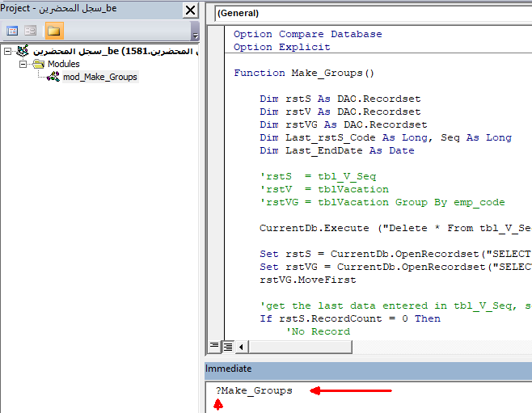This screenshot has height=413, width=532.
Task: Toggle Folders in the Project explorer
Action: [53, 31]
